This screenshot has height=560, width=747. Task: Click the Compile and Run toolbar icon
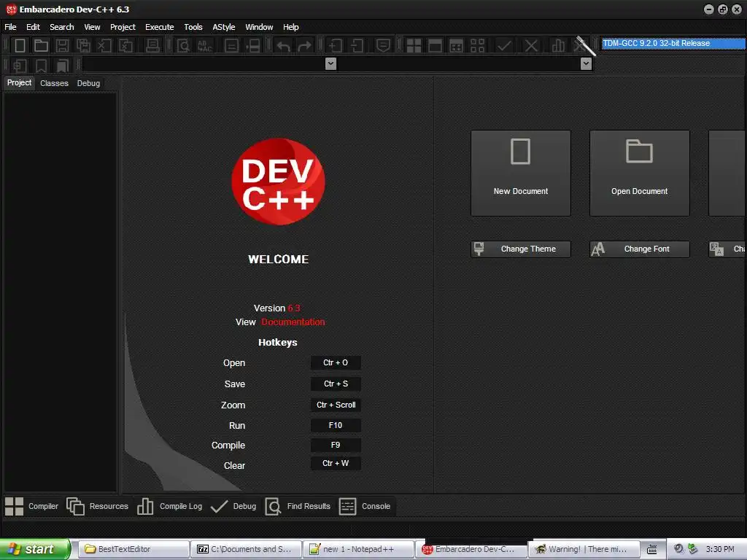pyautogui.click(x=457, y=46)
